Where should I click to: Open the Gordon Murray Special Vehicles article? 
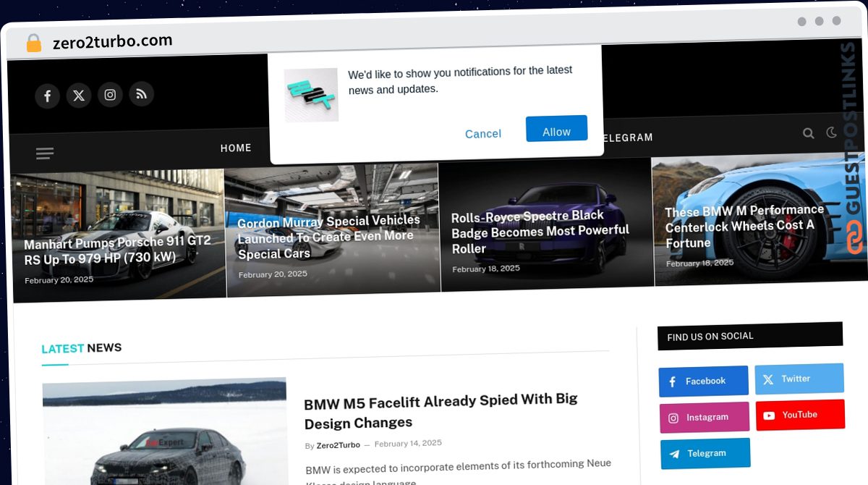coord(329,237)
